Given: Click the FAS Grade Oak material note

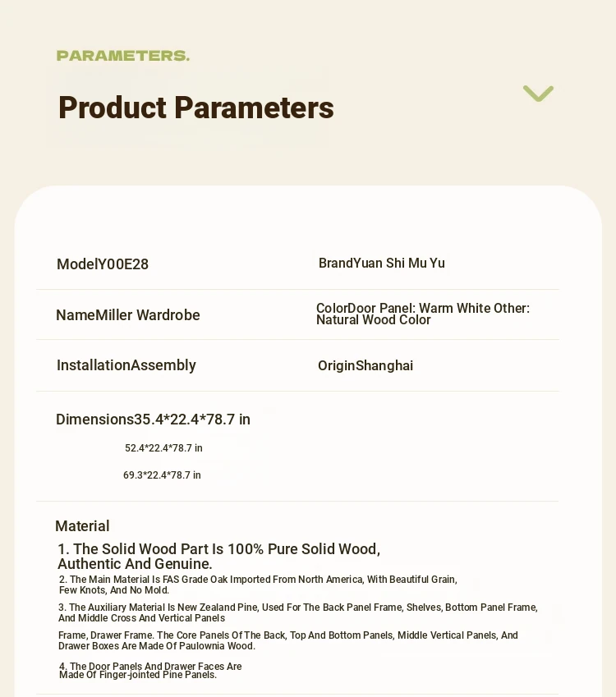Looking at the screenshot, I should point(258,585).
